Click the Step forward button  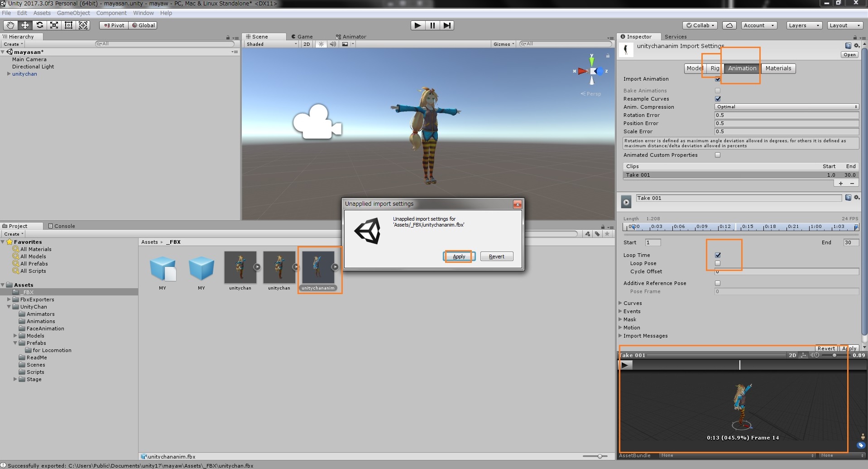coord(447,25)
